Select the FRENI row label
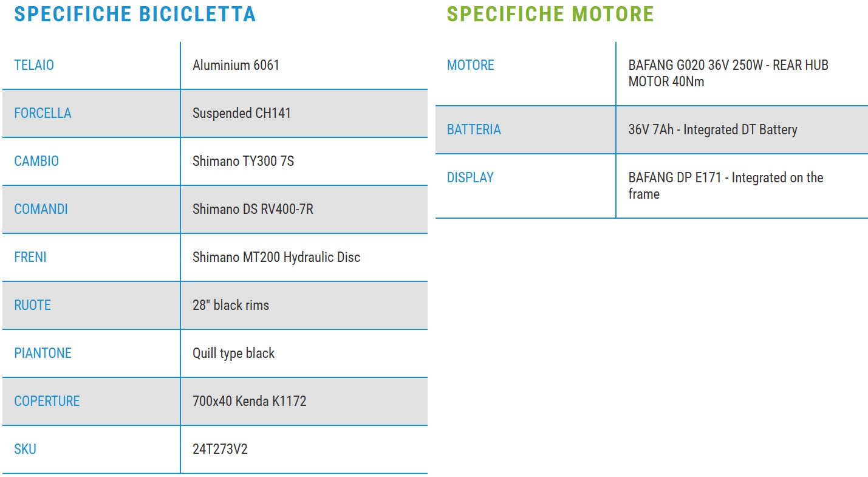This screenshot has height=477, width=868. point(30,257)
